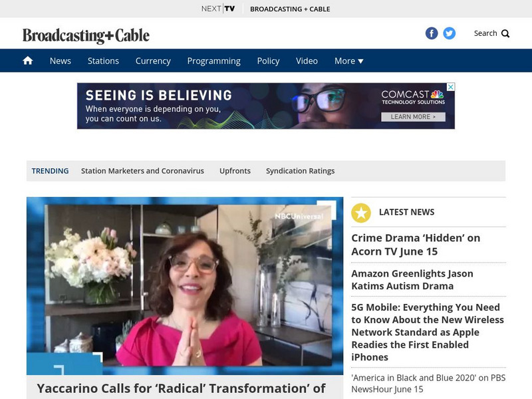Select the Video menu item
The image size is (532, 399).
pyautogui.click(x=307, y=61)
